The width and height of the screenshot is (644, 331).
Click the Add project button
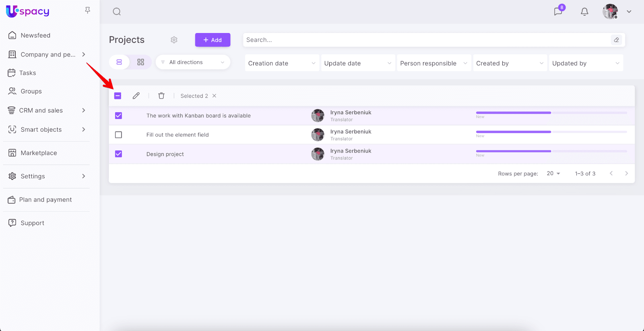coord(213,40)
